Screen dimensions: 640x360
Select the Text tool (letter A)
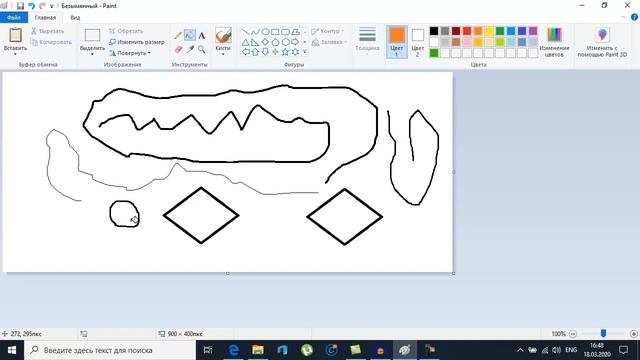point(202,36)
